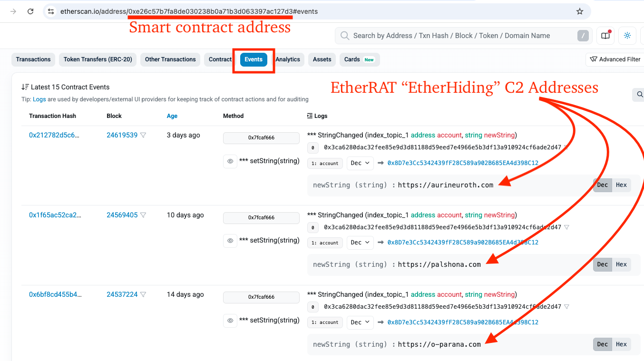Image resolution: width=644 pixels, height=361 pixels.
Task: Toggle the light theme sun icon
Action: (627, 35)
